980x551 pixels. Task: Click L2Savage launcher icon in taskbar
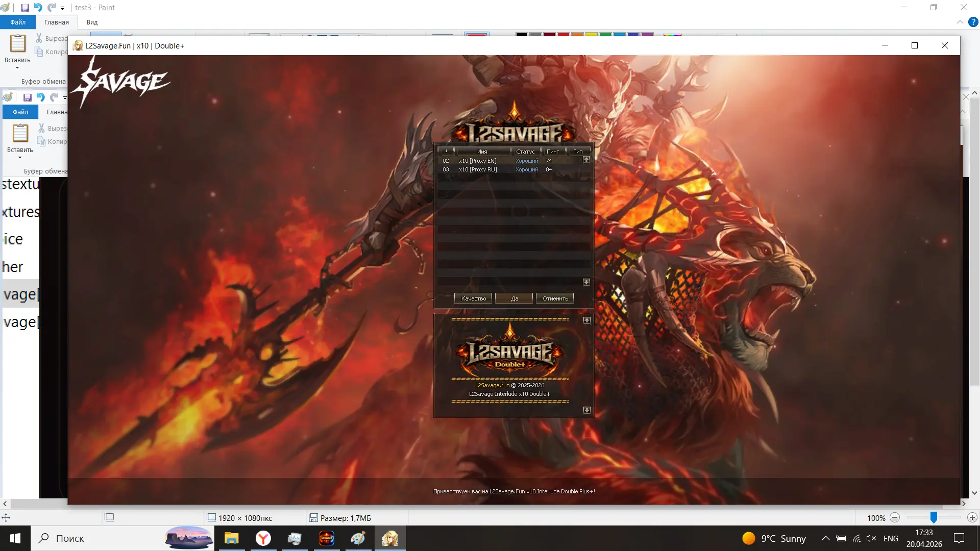point(327,538)
